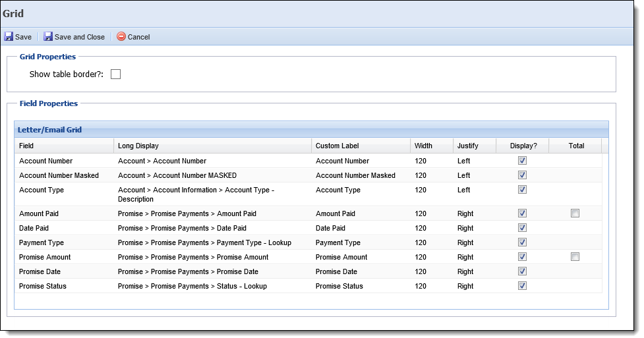Click Justify 'Right' in Amount Paid row
Image resolution: width=644 pixels, height=338 pixels.
pos(465,213)
